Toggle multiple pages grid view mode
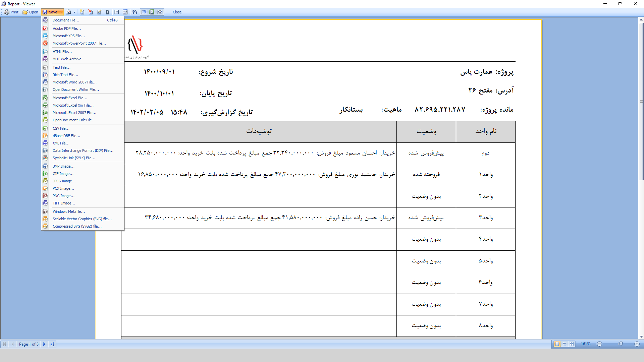The image size is (644, 362). 572,344
